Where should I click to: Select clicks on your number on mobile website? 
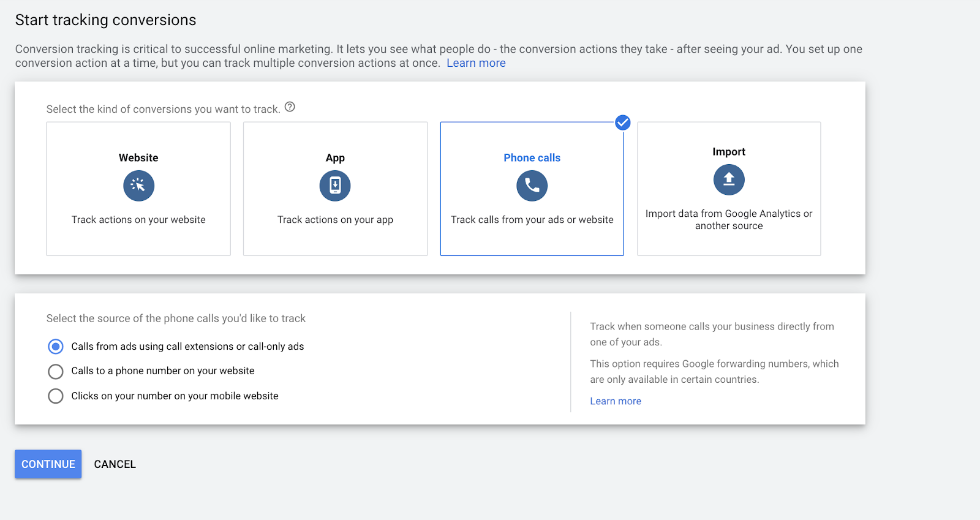pyautogui.click(x=56, y=396)
